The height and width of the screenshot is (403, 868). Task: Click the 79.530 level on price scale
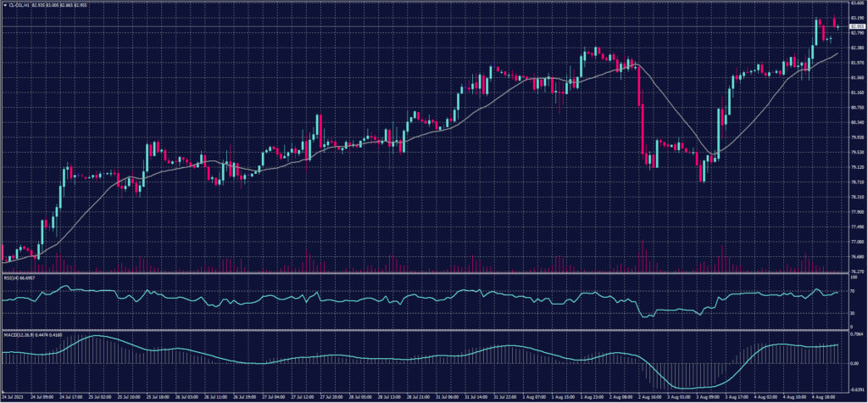(854, 152)
